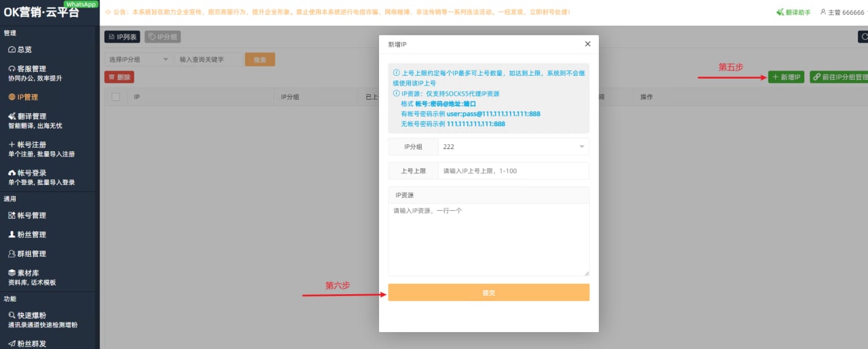Click the 翻译助手 translate icon in header
The height and width of the screenshot is (349, 868).
click(x=779, y=12)
